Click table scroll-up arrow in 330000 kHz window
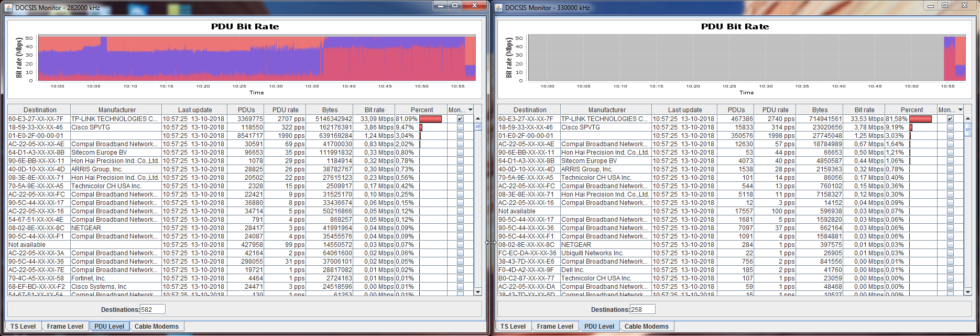 [x=968, y=119]
